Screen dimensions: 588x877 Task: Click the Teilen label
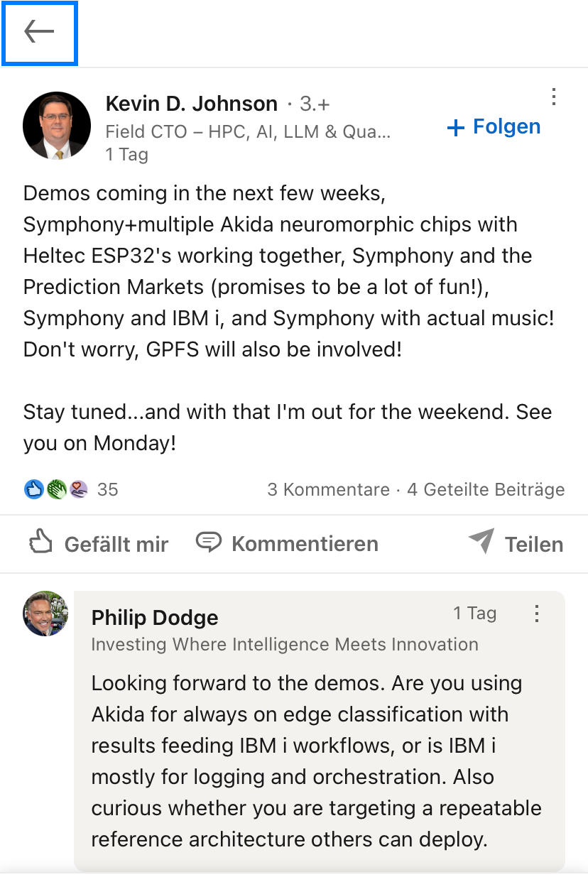(534, 545)
